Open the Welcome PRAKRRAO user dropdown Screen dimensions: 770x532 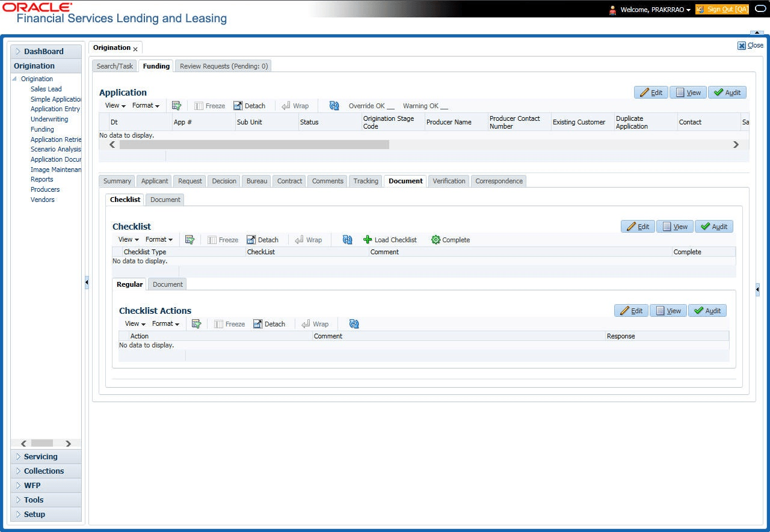click(656, 10)
